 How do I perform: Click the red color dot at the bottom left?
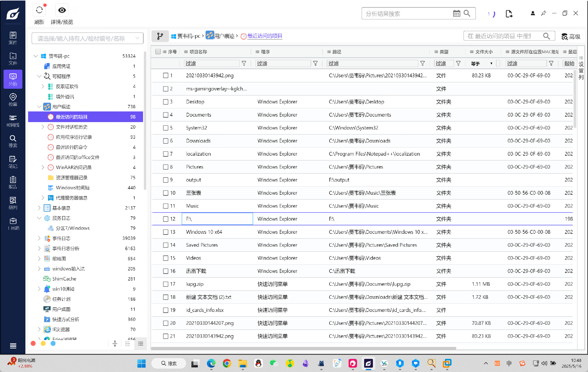pos(33,343)
